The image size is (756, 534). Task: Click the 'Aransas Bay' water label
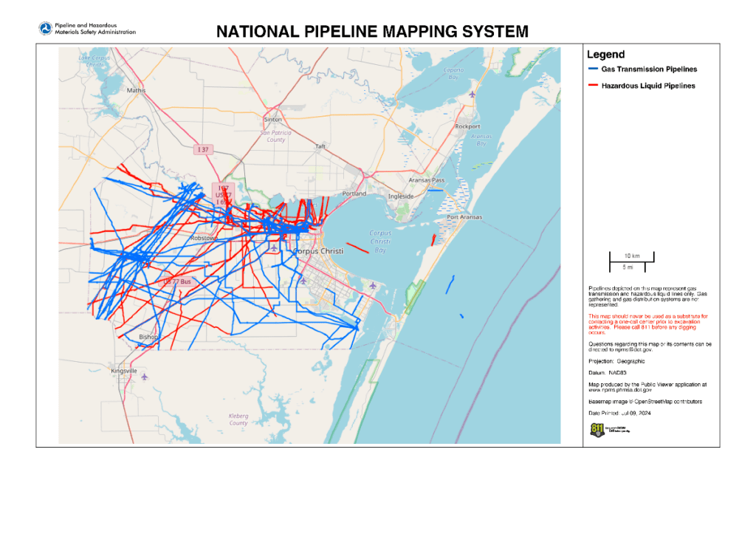pyautogui.click(x=481, y=140)
